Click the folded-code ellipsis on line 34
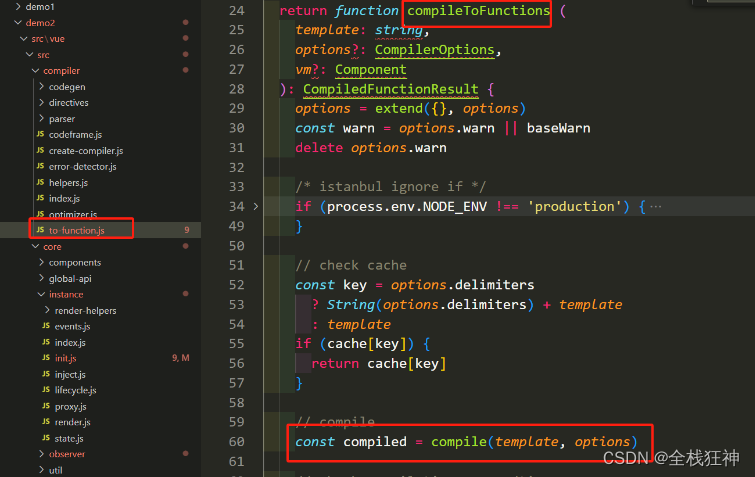Screen dimensions: 755x477 (656, 207)
